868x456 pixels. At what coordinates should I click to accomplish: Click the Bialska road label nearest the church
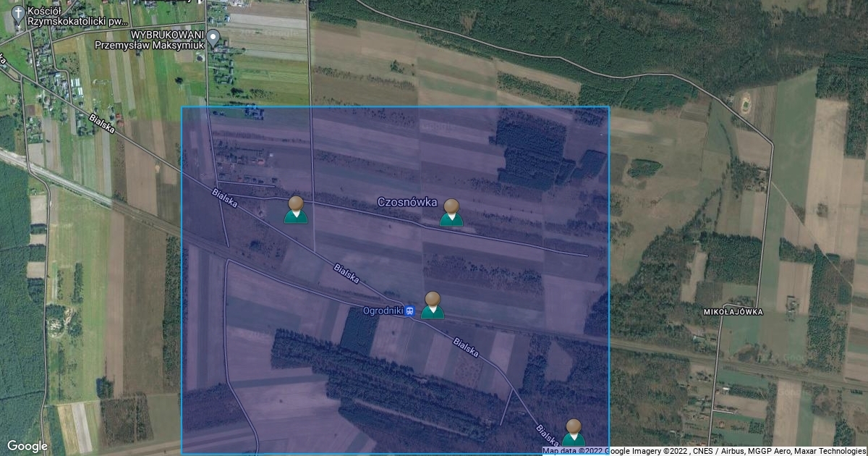(x=102, y=124)
